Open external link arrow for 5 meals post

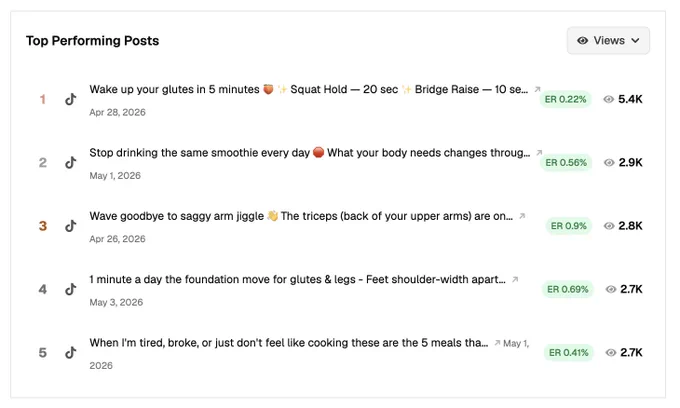click(497, 343)
